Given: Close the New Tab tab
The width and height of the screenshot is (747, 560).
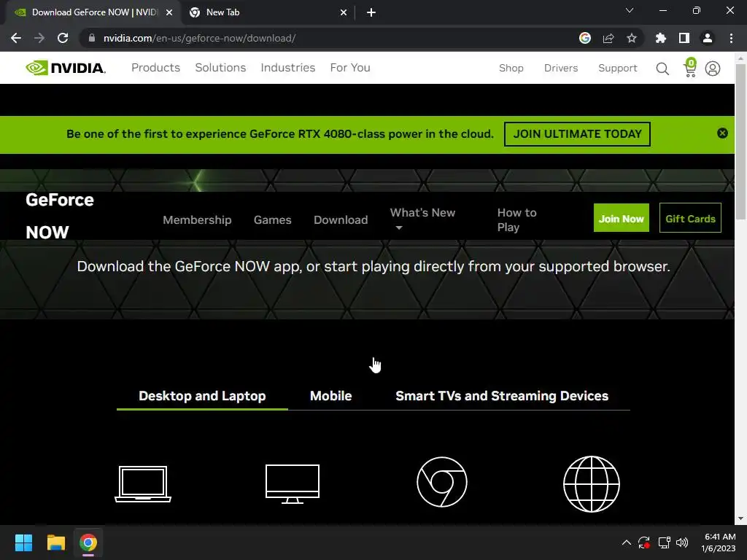Looking at the screenshot, I should click(343, 12).
